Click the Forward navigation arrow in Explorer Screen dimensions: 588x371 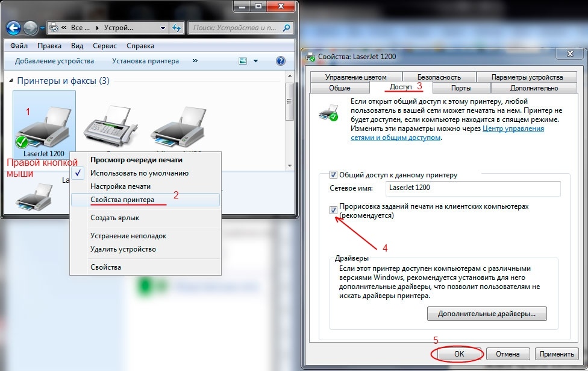click(31, 28)
